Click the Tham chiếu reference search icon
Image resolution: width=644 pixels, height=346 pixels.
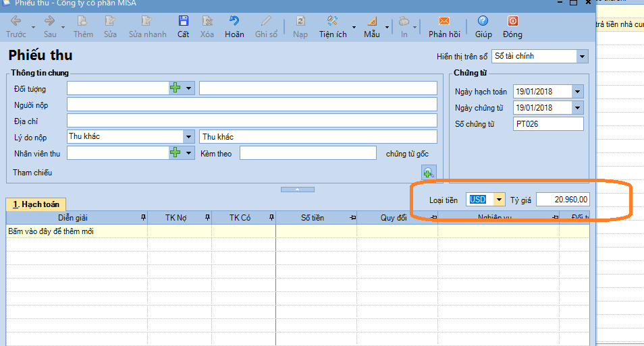click(429, 173)
